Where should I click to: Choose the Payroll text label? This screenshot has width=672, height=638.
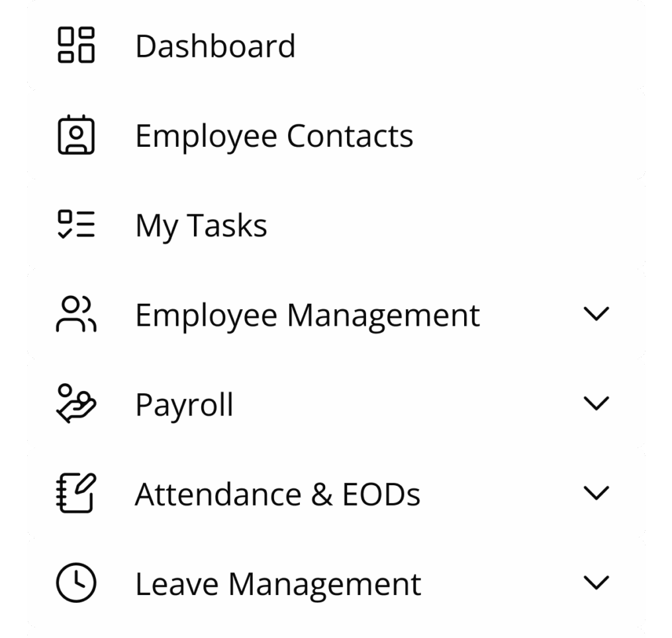[184, 406]
